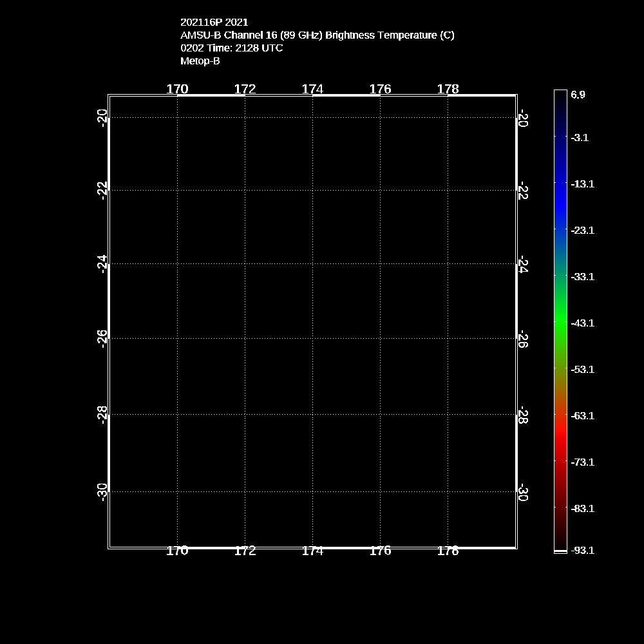Image resolution: width=644 pixels, height=644 pixels.
Task: Click the "0202 Time: 2128 UTC" timestamp
Action: [x=231, y=48]
